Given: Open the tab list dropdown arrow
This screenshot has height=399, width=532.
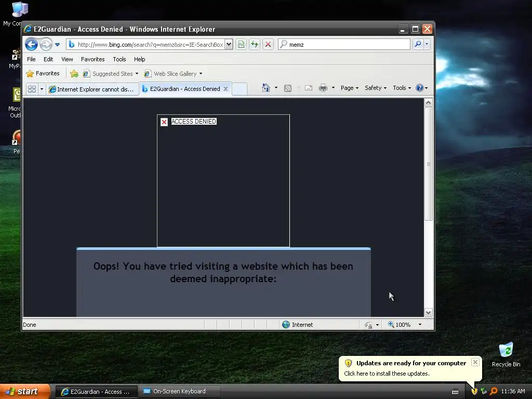Looking at the screenshot, I should [x=42, y=89].
